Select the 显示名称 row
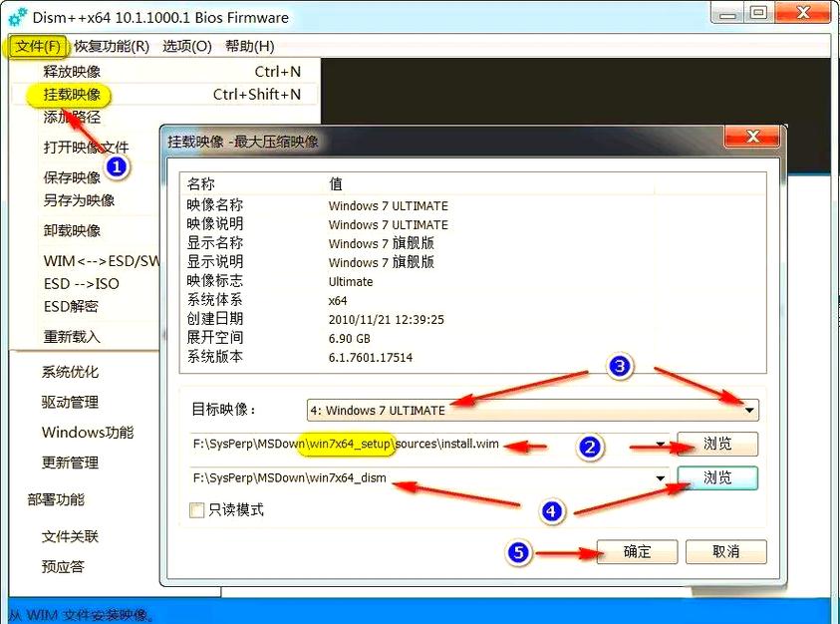Screen dimensions: 840x624 (473, 243)
